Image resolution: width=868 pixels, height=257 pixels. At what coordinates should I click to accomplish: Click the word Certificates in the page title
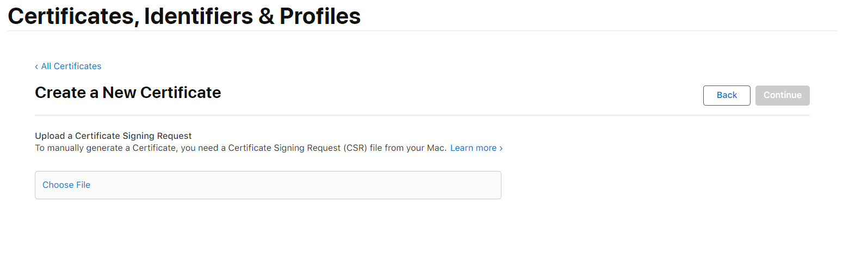pyautogui.click(x=71, y=16)
